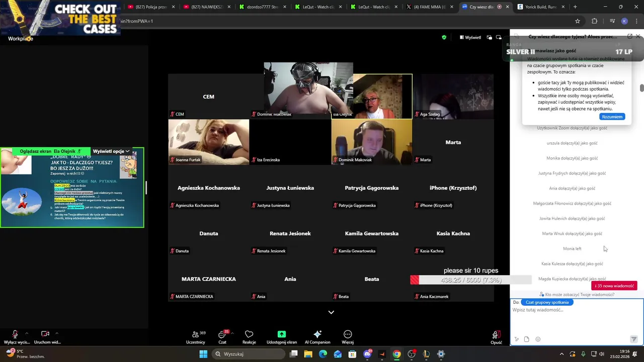Close the chat side panel
Viewport: 644px width, 362px height.
638,37
